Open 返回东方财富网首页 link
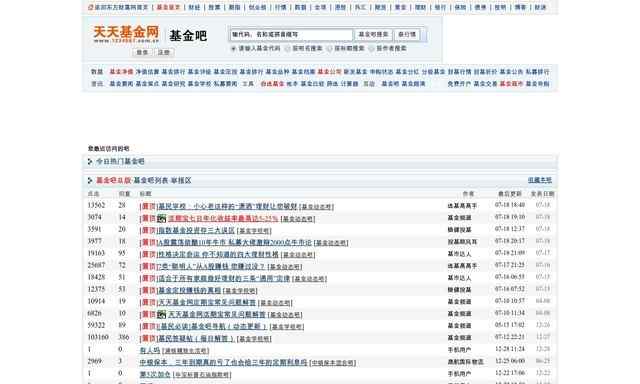Viewport: 640px width, 384px height. tap(121, 7)
